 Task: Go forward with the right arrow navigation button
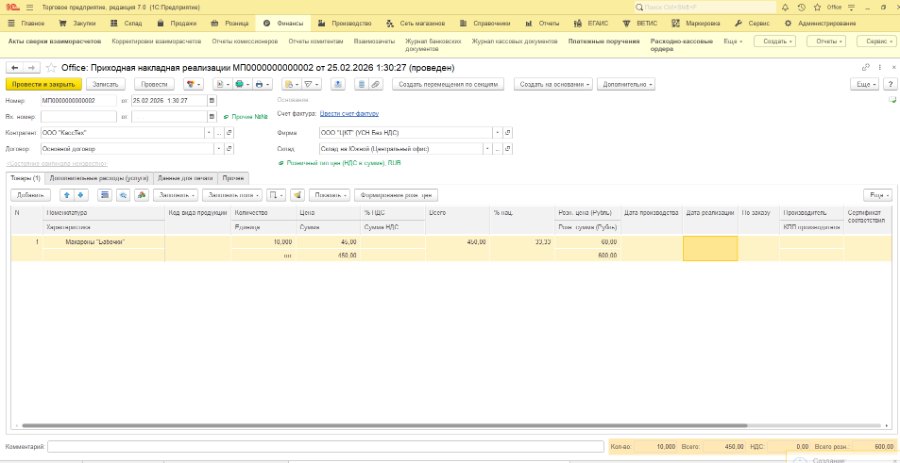pos(31,68)
